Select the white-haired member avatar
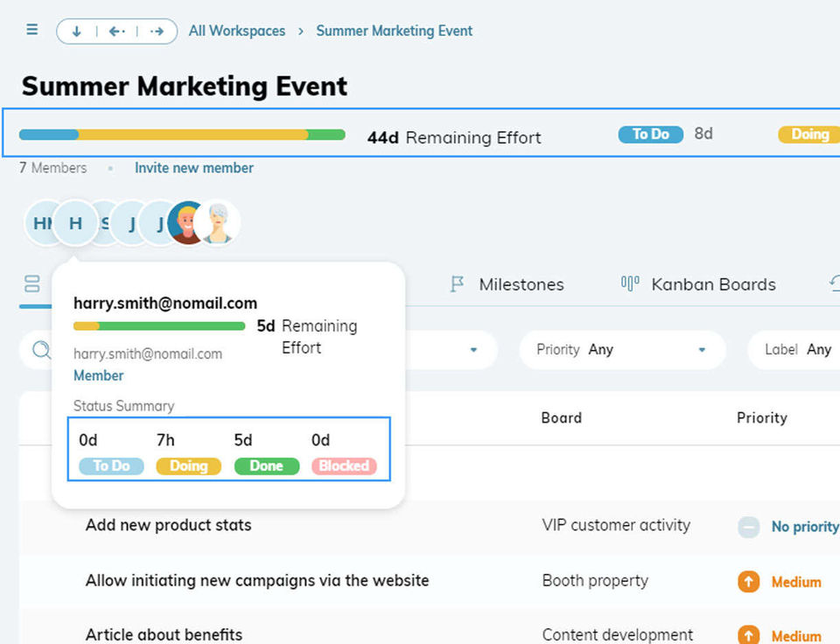This screenshot has height=644, width=840. [x=218, y=223]
